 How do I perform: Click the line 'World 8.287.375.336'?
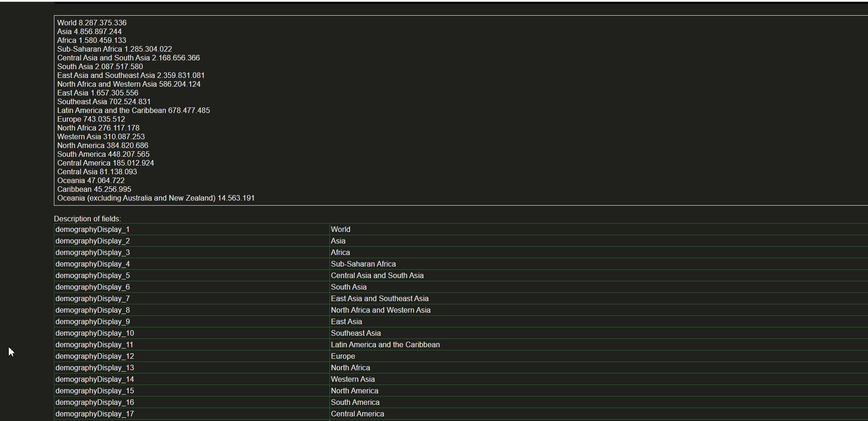click(x=92, y=23)
